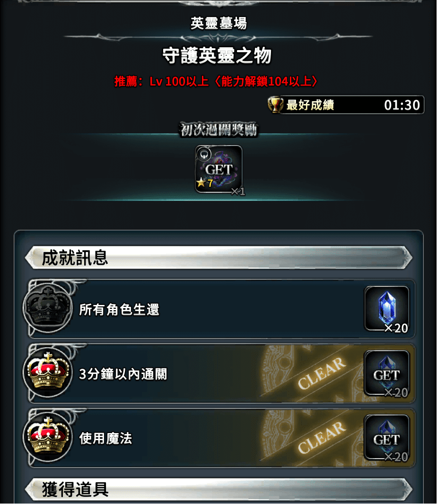437x504 pixels.
Task: Click the gold crown icon for 3分鐘以內通關
Action: (x=48, y=372)
